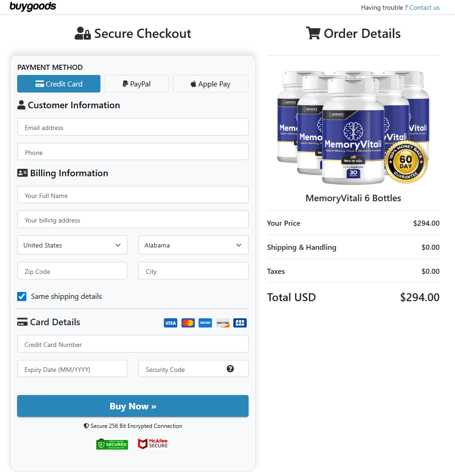The width and height of the screenshot is (455, 476).
Task: Click the buygoods logo
Action: (x=32, y=7)
